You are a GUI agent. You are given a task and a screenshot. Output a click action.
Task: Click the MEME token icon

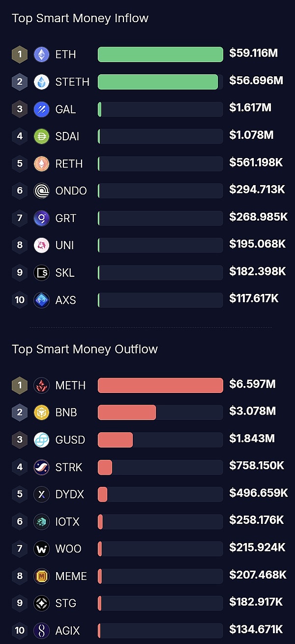click(42, 576)
